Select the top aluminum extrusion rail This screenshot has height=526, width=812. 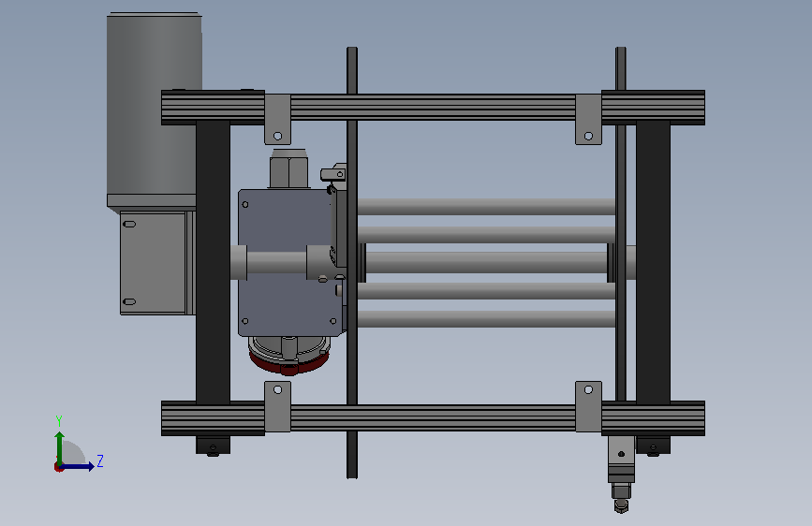[x=433, y=108]
